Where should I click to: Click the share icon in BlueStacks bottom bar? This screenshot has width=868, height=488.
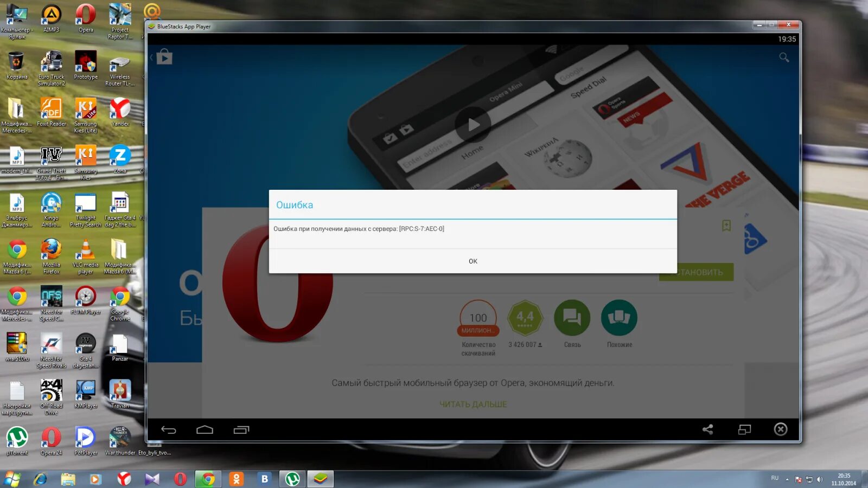point(708,429)
